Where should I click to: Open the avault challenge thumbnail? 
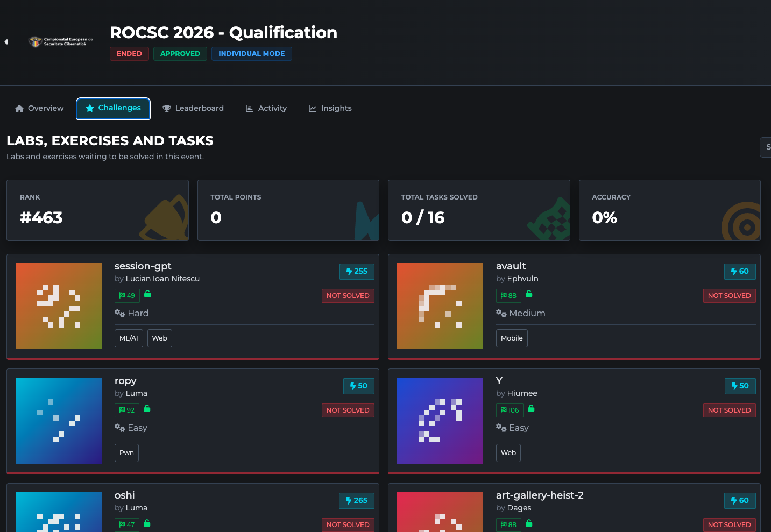(440, 306)
